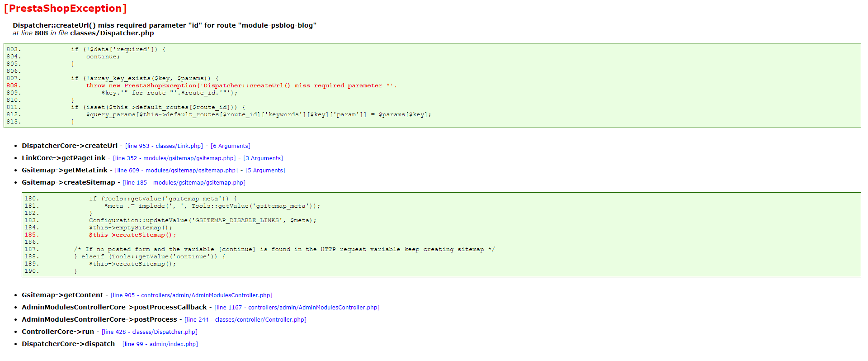
Task: Click code line 809 with $route_id
Action: click(170, 93)
